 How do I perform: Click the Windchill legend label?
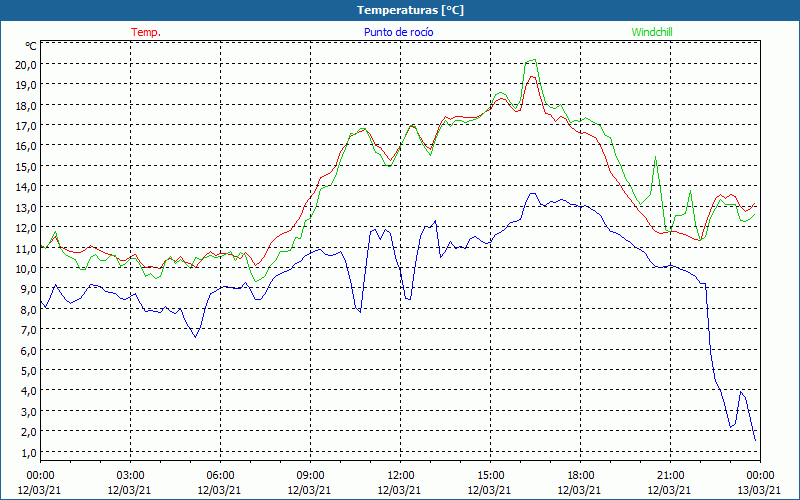coord(652,32)
